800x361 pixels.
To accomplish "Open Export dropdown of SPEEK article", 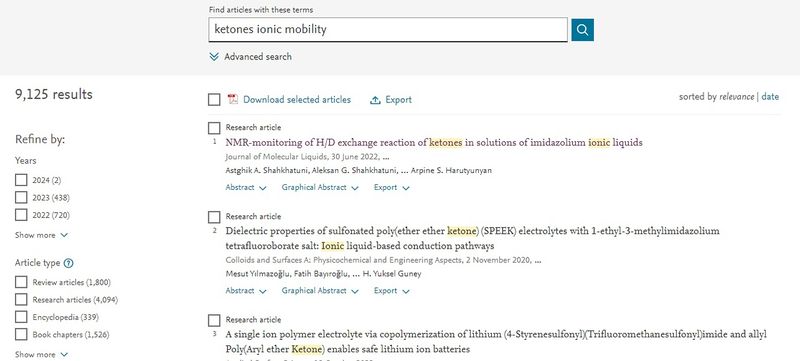I will tap(391, 291).
